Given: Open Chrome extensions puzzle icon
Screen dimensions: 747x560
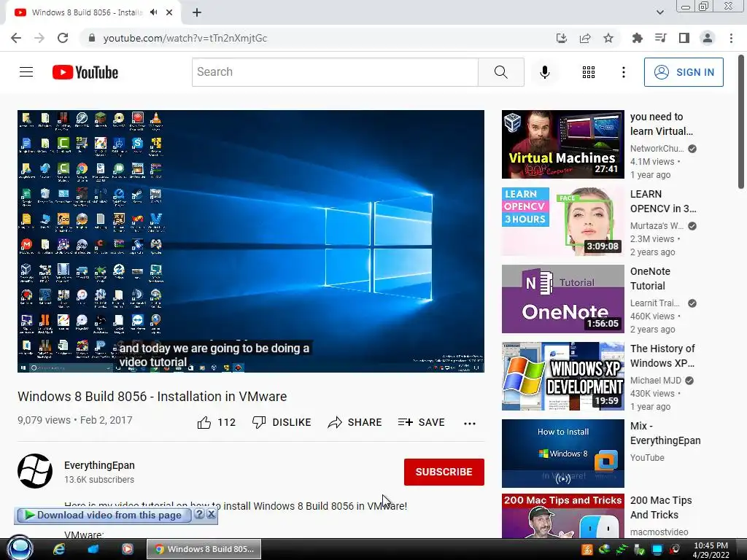Looking at the screenshot, I should point(637,38).
